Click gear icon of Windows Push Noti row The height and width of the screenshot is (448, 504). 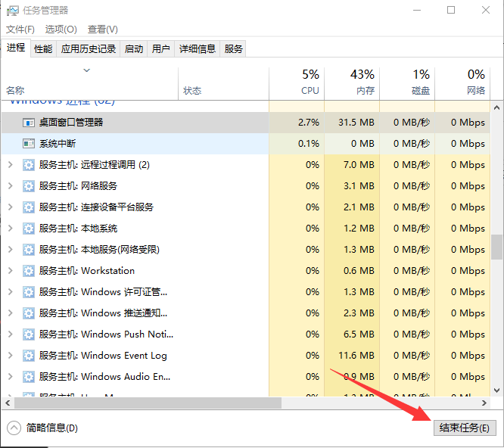pyautogui.click(x=29, y=334)
